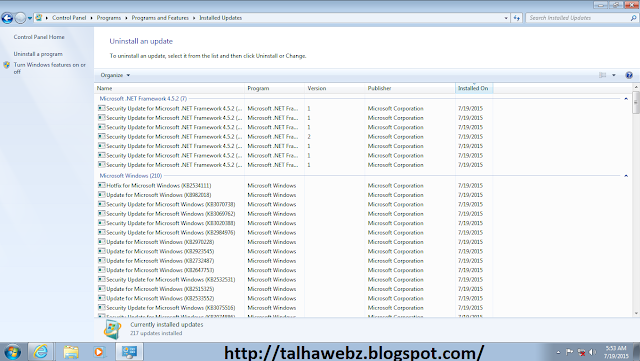Refresh the Installed Updates list

click(517, 18)
